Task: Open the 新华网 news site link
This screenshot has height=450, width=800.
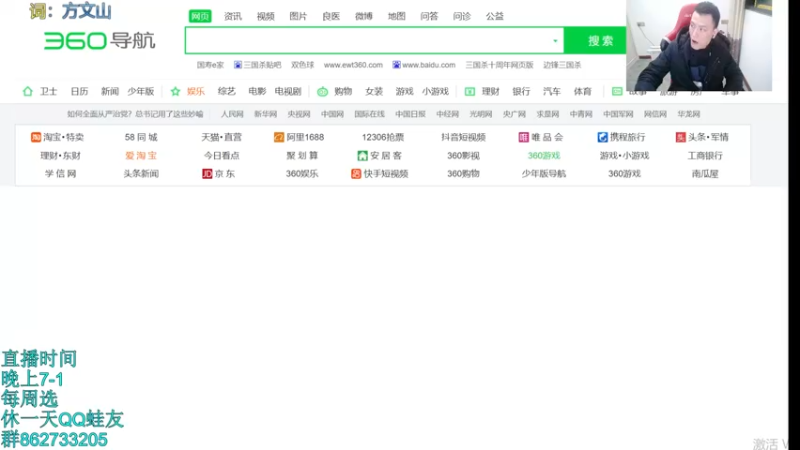Action: pyautogui.click(x=265, y=114)
